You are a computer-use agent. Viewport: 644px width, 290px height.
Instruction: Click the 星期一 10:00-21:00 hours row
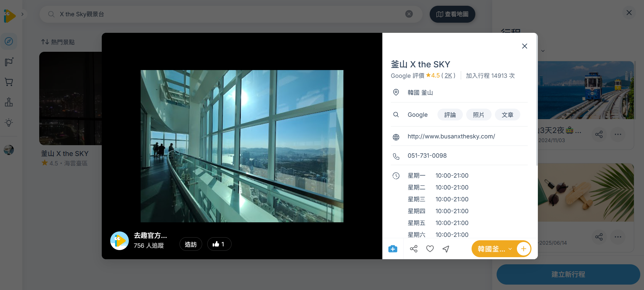point(438,176)
